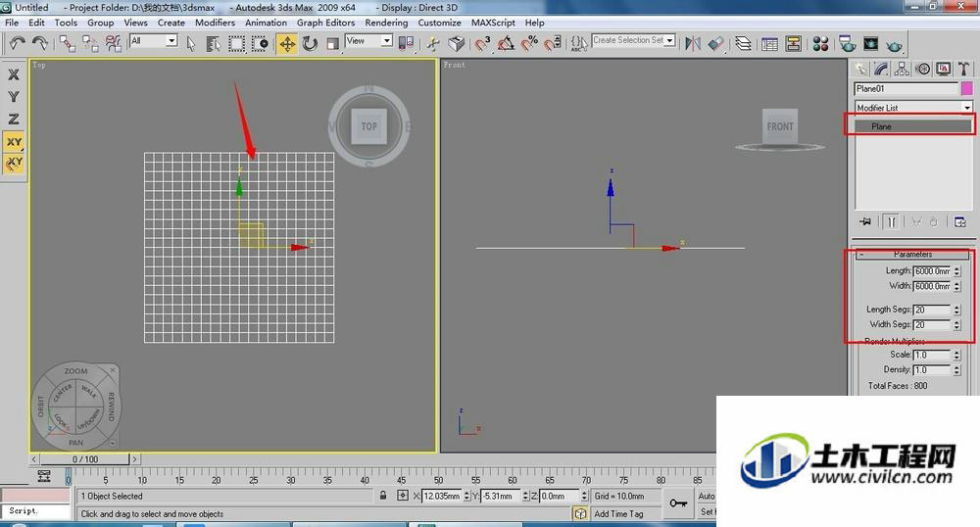Click the Quick Render teapot icon
980x527 pixels.
[x=895, y=45]
